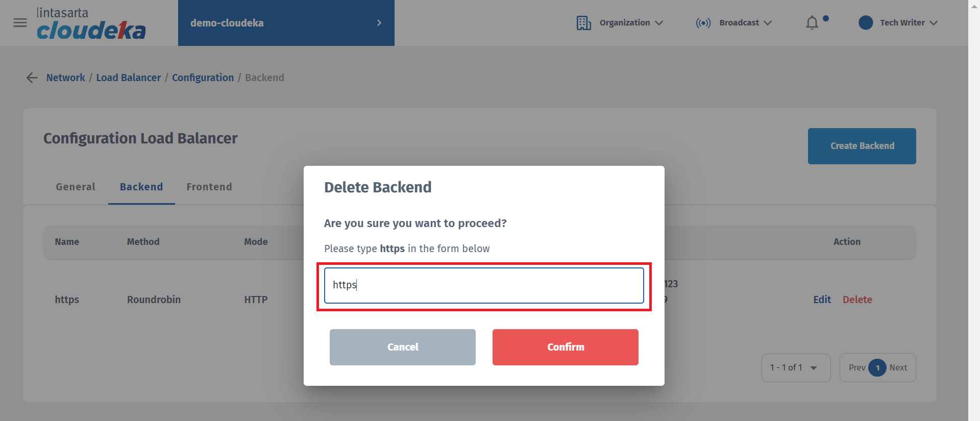The image size is (980, 421).
Task: Click the Tech Writer avatar icon
Action: (x=866, y=23)
